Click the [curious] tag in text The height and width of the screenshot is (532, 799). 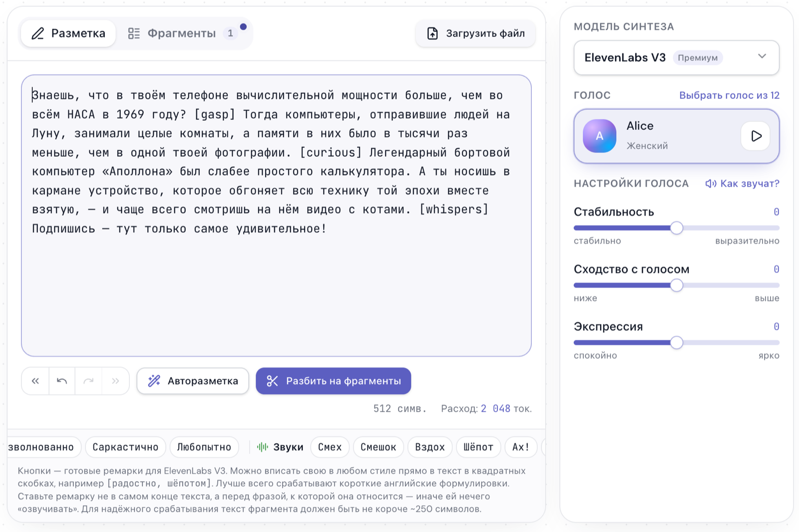(331, 153)
